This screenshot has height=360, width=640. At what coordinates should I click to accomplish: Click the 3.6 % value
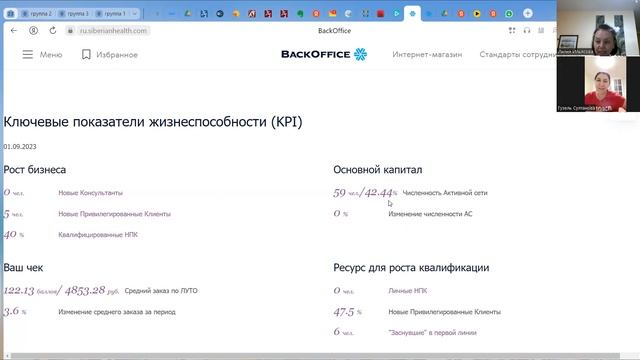15,311
